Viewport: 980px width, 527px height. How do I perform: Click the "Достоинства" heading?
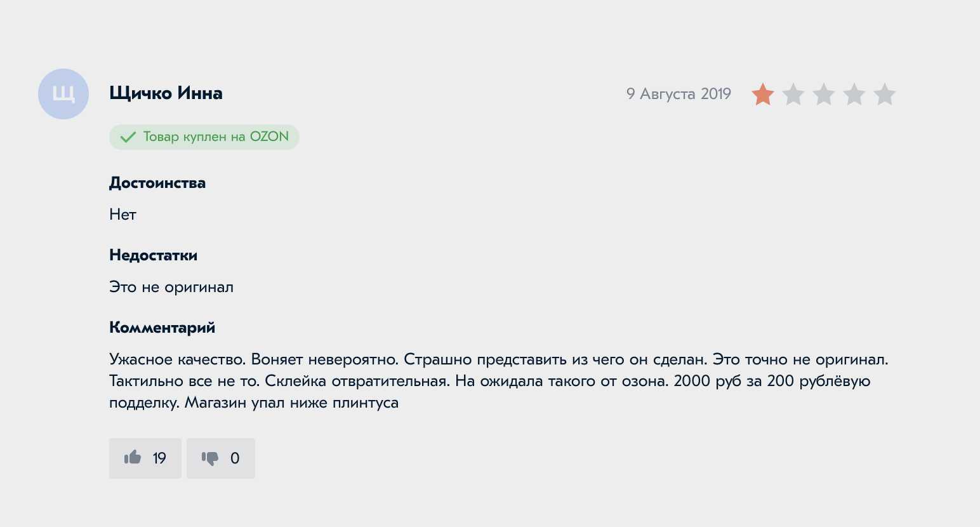point(157,183)
